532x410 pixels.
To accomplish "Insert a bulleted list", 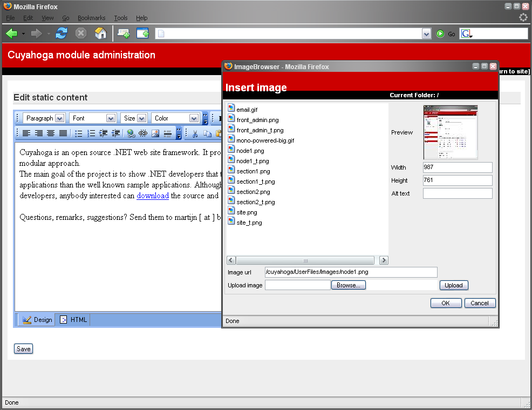I will click(x=78, y=133).
